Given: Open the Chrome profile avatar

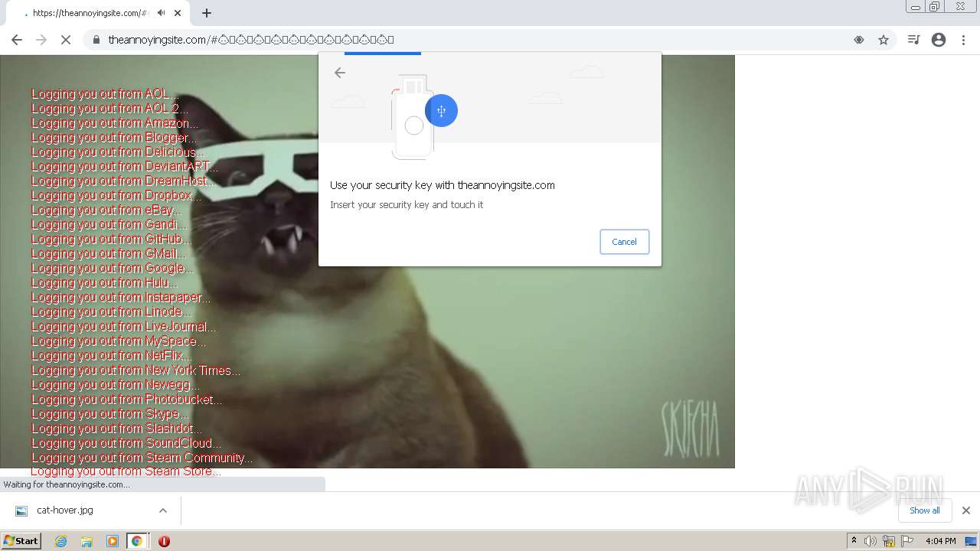Looking at the screenshot, I should (939, 40).
